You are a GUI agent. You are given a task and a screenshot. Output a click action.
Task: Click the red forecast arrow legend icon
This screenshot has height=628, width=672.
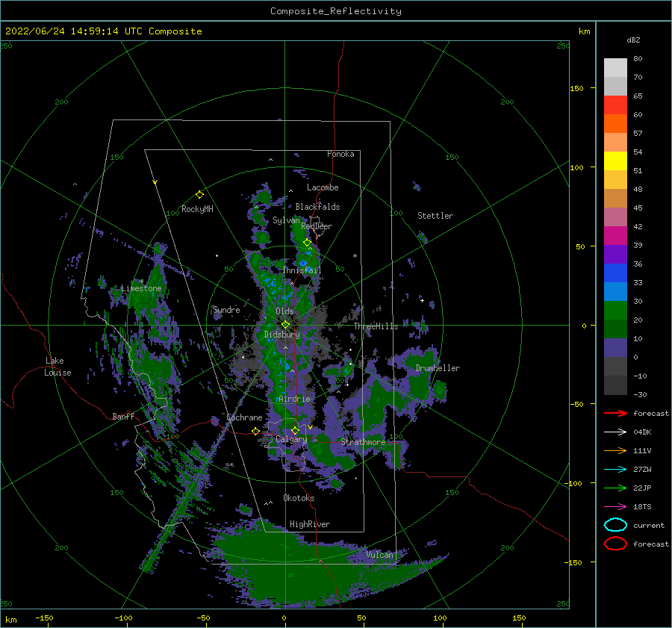coord(615,413)
